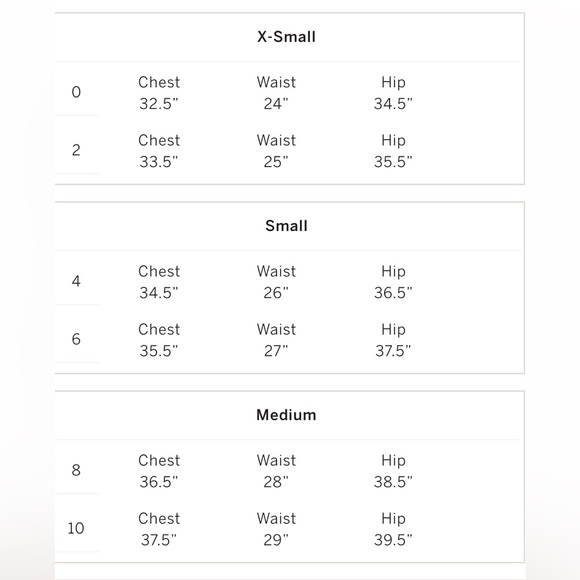Select the Waist 28" measurement
This screenshot has width=580, height=580.
point(276,471)
